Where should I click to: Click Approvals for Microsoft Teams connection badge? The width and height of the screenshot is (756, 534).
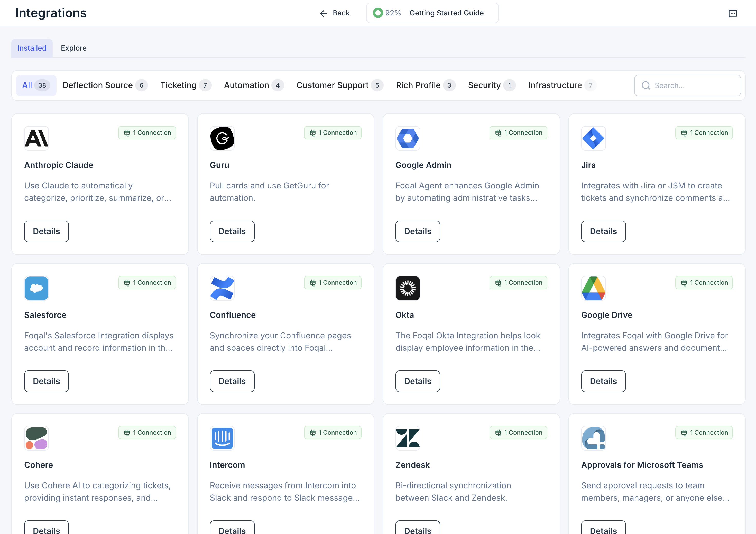coord(704,433)
